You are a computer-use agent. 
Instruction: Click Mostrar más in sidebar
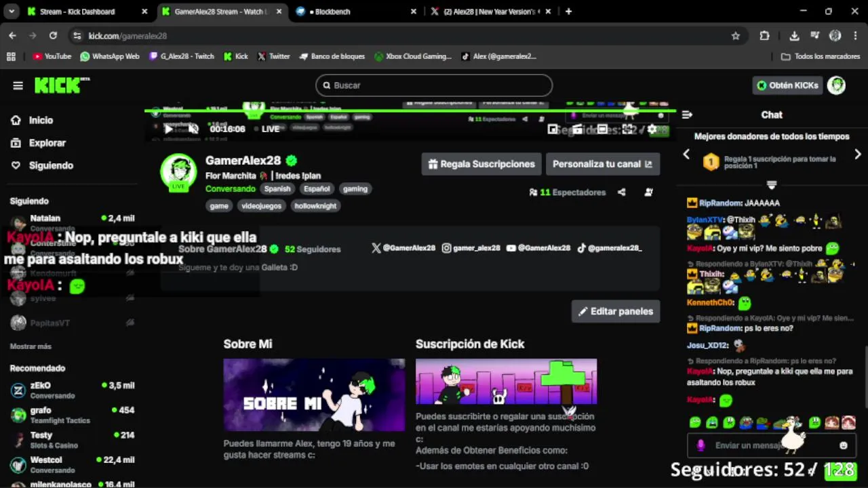tap(31, 346)
